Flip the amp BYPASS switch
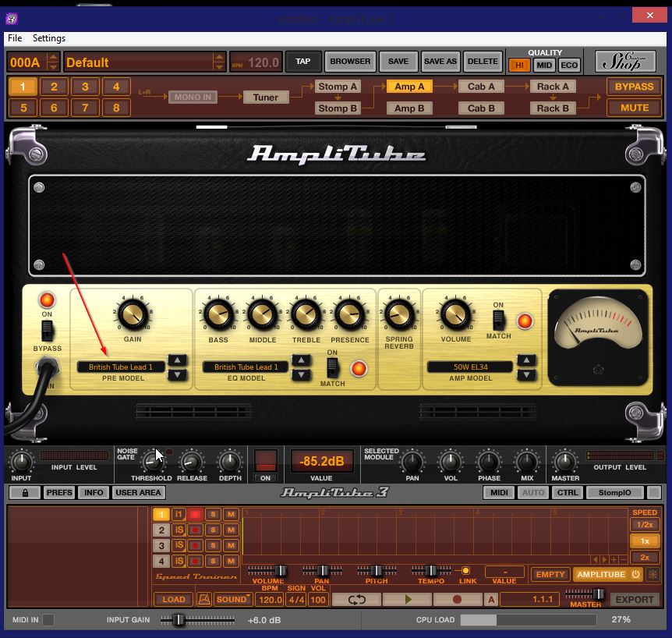This screenshot has width=672, height=638. pyautogui.click(x=47, y=331)
